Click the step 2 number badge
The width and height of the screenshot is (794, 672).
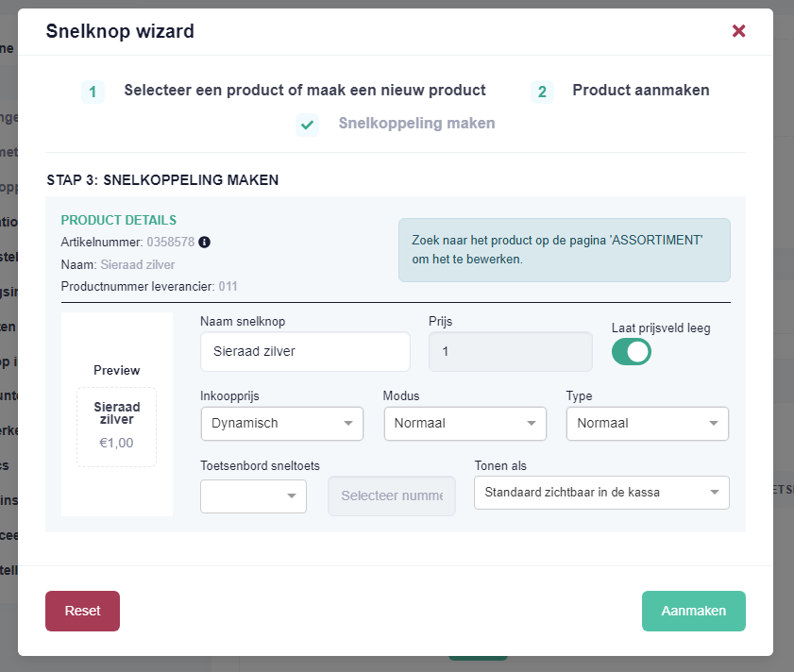pos(542,92)
